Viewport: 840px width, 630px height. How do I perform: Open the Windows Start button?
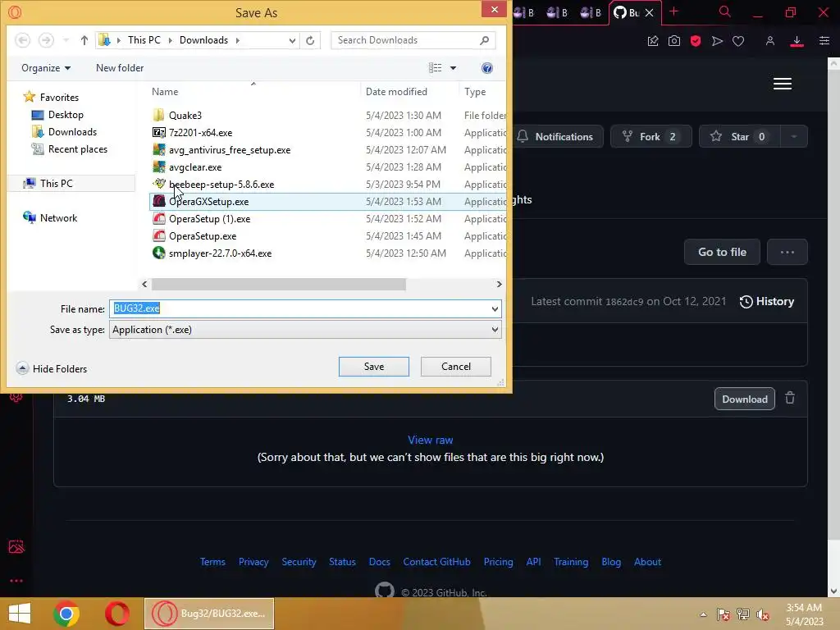pos(20,614)
